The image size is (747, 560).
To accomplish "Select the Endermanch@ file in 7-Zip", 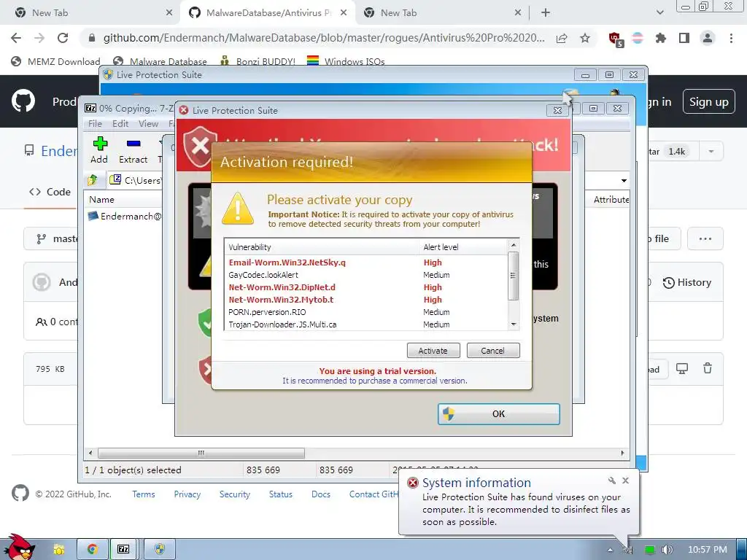I will point(125,216).
